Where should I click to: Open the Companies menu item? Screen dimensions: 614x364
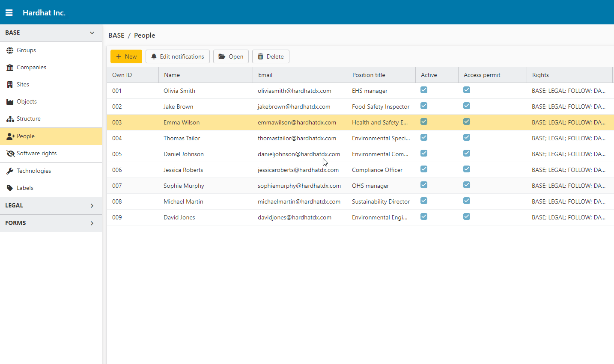[x=51, y=68]
